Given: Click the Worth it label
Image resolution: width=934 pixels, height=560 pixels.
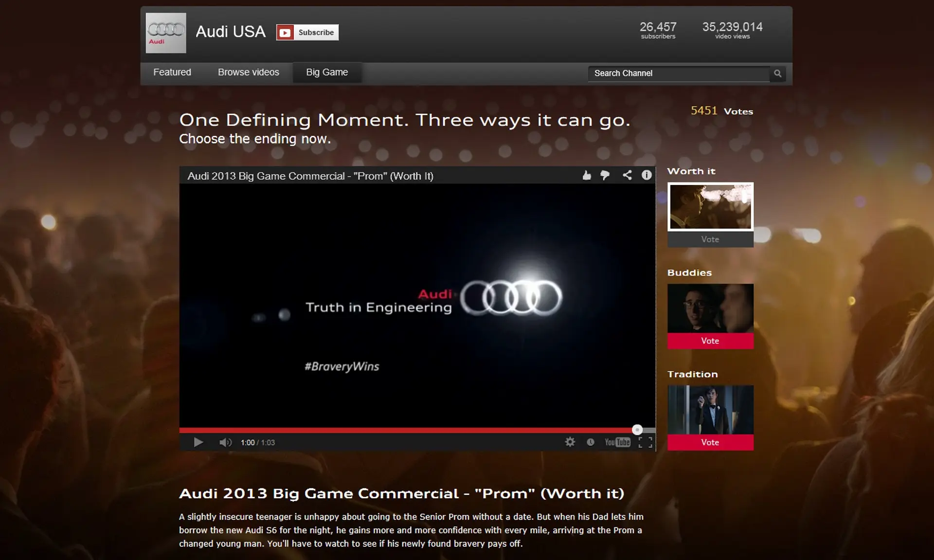Looking at the screenshot, I should coord(691,171).
